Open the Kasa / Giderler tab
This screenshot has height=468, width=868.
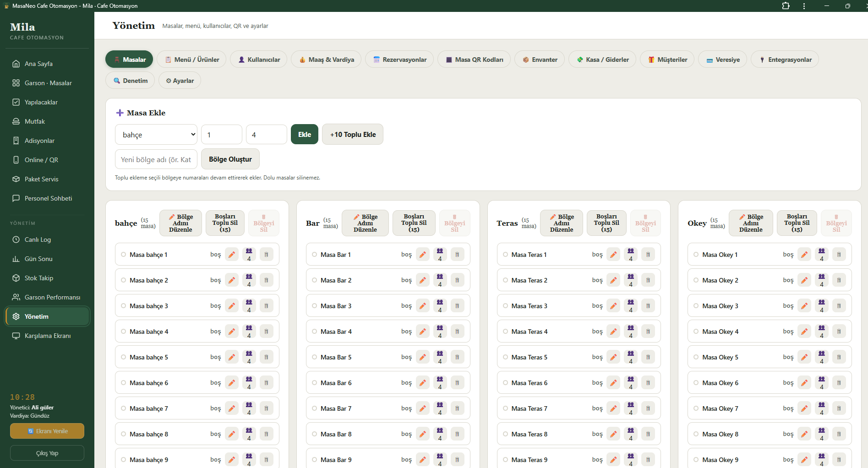(602, 60)
